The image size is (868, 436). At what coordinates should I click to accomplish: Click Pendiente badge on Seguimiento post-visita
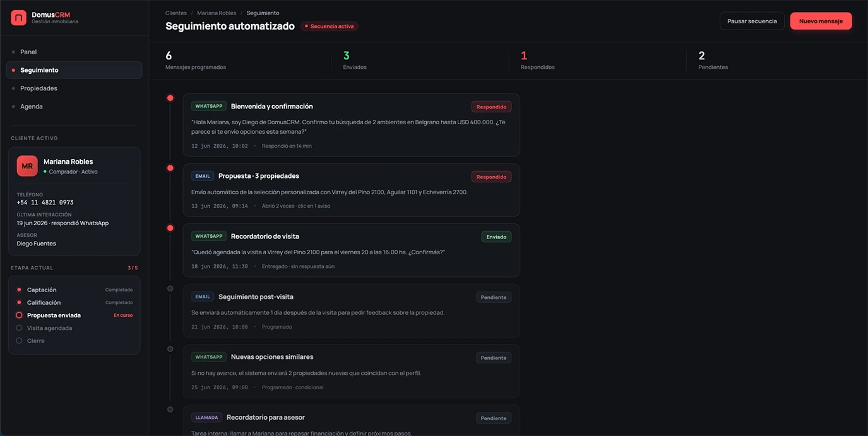(x=494, y=297)
